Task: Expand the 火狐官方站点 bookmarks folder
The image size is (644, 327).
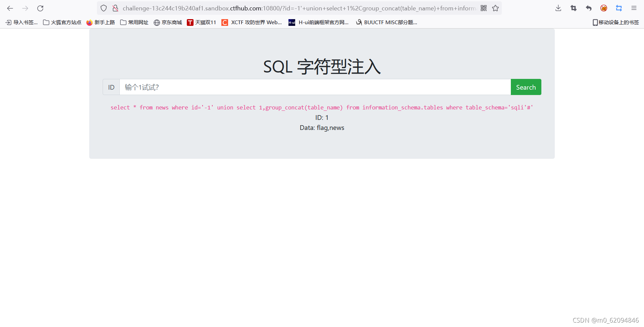Action: (62, 22)
